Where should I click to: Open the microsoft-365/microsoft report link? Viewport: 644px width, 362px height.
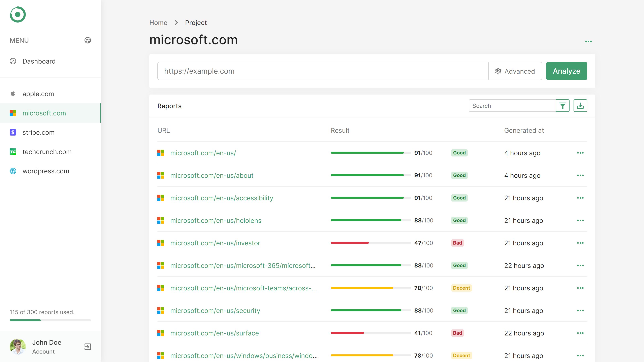pos(243,265)
